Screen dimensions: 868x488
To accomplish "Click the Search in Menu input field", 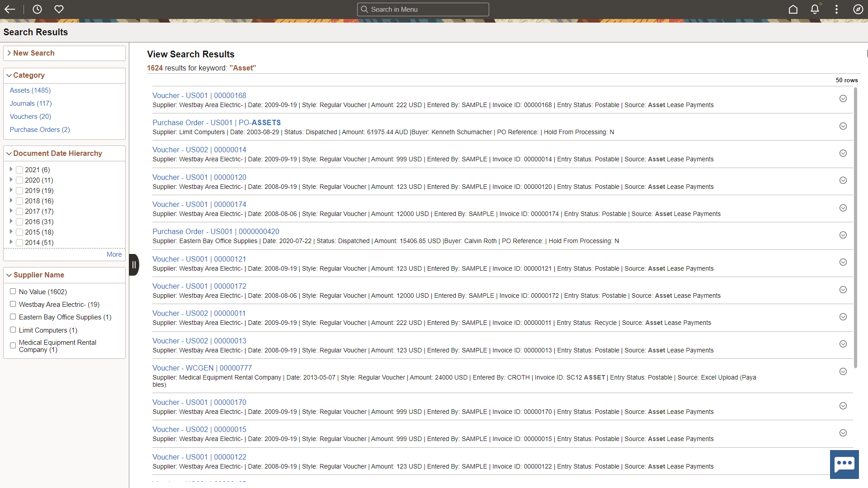I will click(x=423, y=9).
